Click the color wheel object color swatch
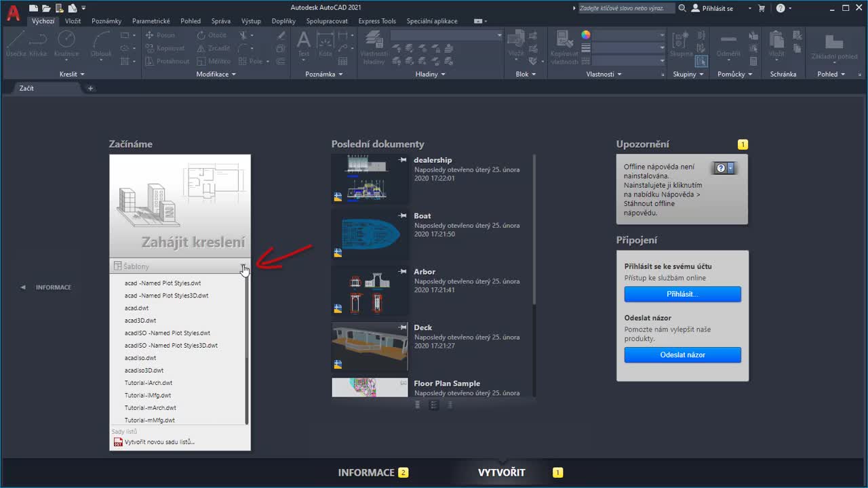The height and width of the screenshot is (488, 868). coord(586,35)
